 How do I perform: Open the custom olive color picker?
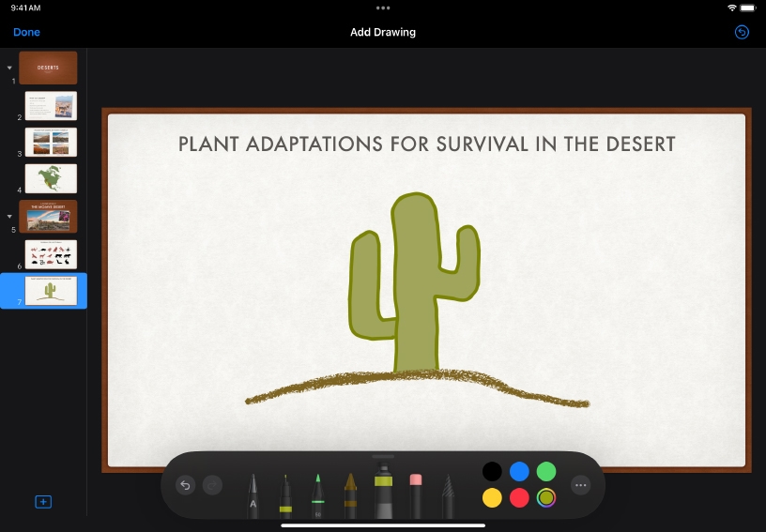[x=546, y=498]
